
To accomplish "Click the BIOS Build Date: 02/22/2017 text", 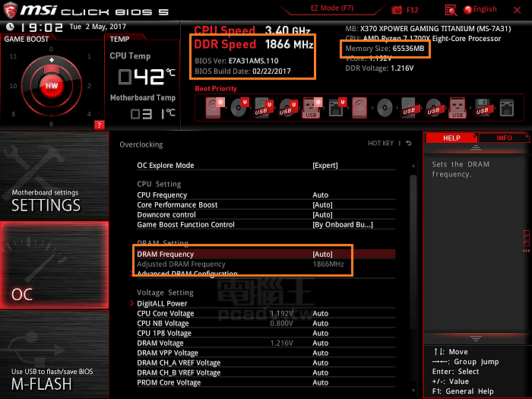I will click(242, 71).
